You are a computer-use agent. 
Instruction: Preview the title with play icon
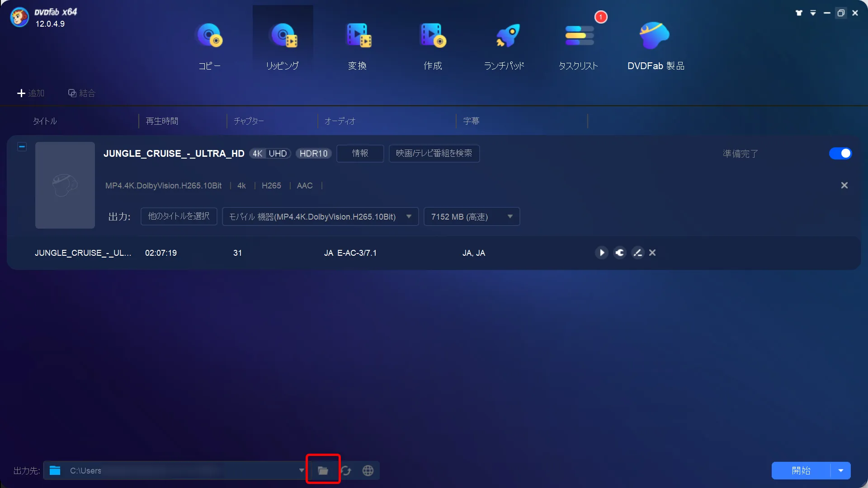(601, 253)
